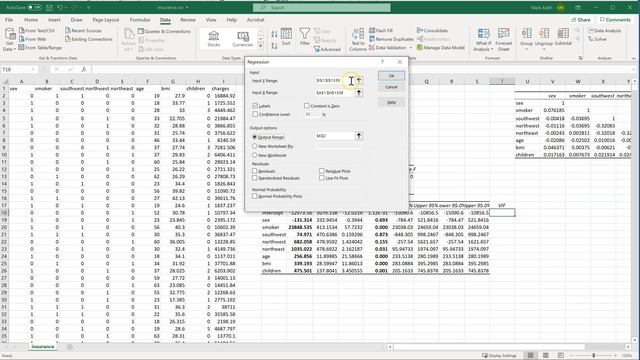Open Existing Connections

[88, 39]
